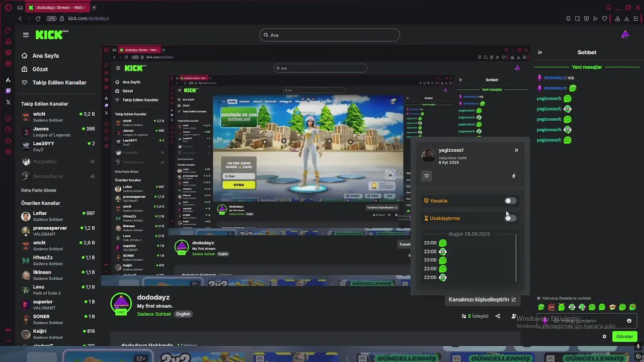This screenshot has width=644, height=362.
Task: Click the Önerilen Kanallar heading
Action: click(41, 203)
